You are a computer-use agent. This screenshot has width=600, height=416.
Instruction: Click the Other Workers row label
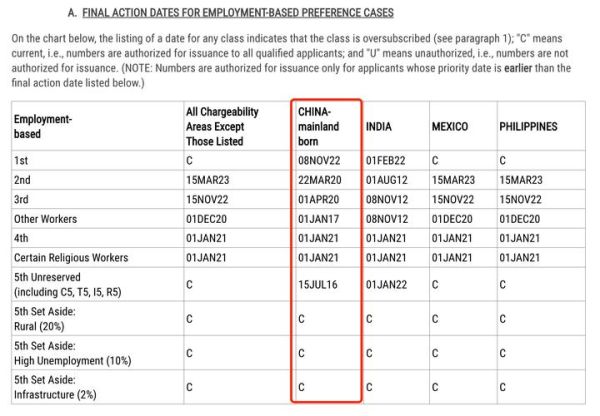coord(46,219)
